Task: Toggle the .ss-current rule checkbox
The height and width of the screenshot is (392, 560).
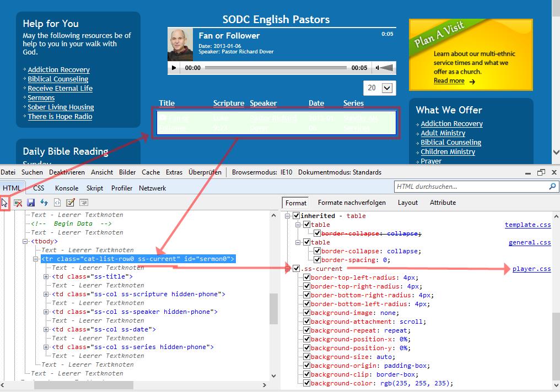Action: 296,269
